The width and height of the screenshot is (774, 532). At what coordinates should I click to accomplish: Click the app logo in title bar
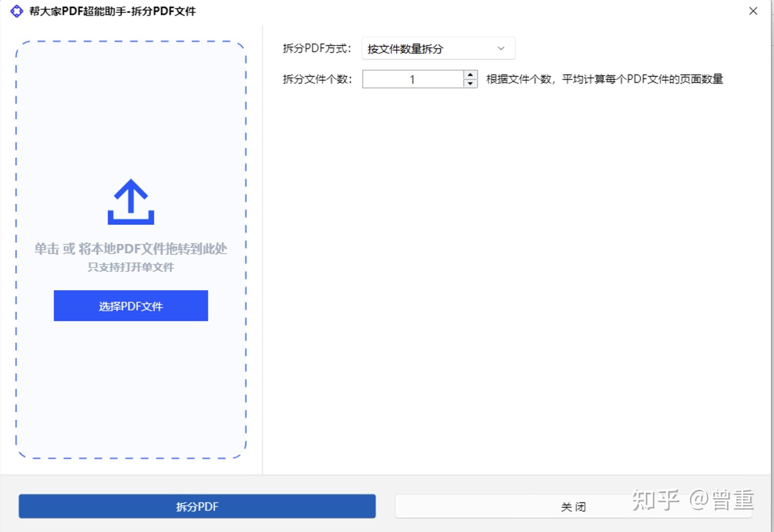pyautogui.click(x=17, y=11)
